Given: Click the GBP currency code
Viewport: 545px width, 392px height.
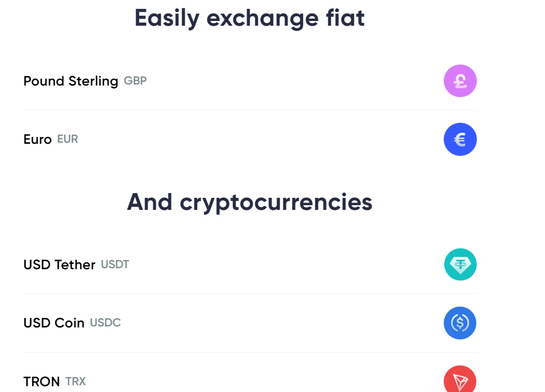Looking at the screenshot, I should coord(135,81).
